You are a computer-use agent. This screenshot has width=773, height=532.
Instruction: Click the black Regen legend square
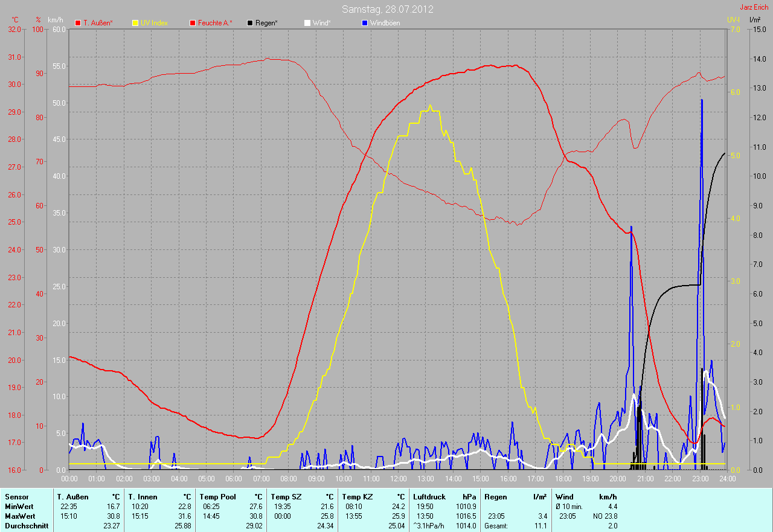(250, 23)
